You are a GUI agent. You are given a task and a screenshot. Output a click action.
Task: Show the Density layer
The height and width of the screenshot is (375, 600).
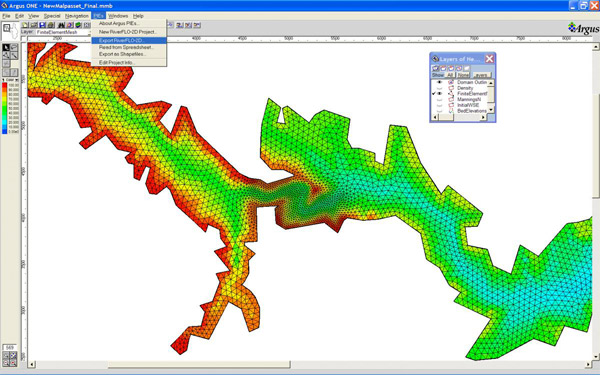pyautogui.click(x=439, y=88)
